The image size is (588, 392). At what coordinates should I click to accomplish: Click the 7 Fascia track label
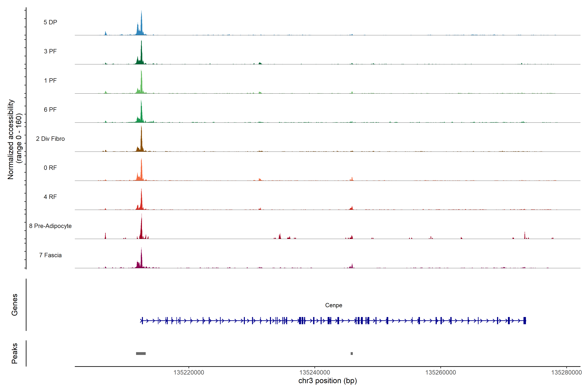click(50, 255)
